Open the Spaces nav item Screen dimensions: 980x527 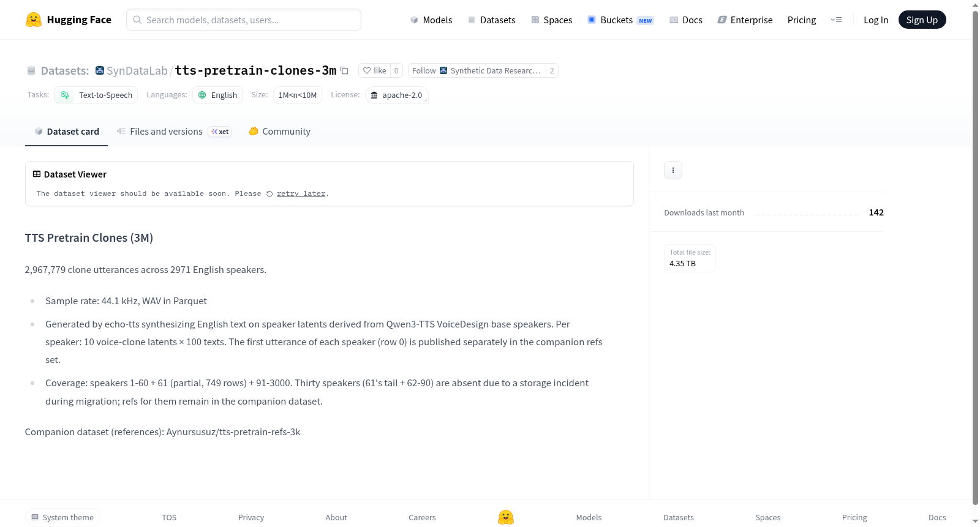[552, 20]
